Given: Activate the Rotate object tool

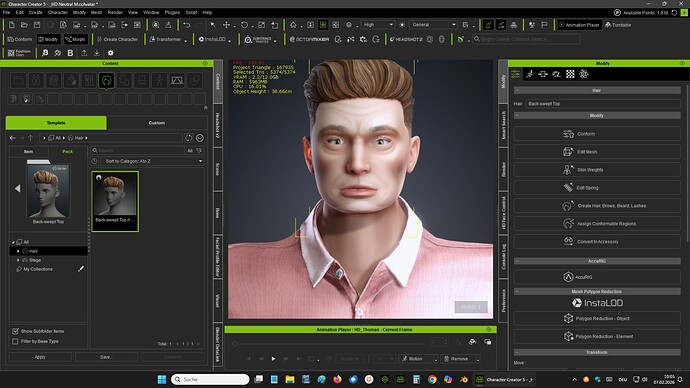Looking at the screenshot, I should point(244,25).
